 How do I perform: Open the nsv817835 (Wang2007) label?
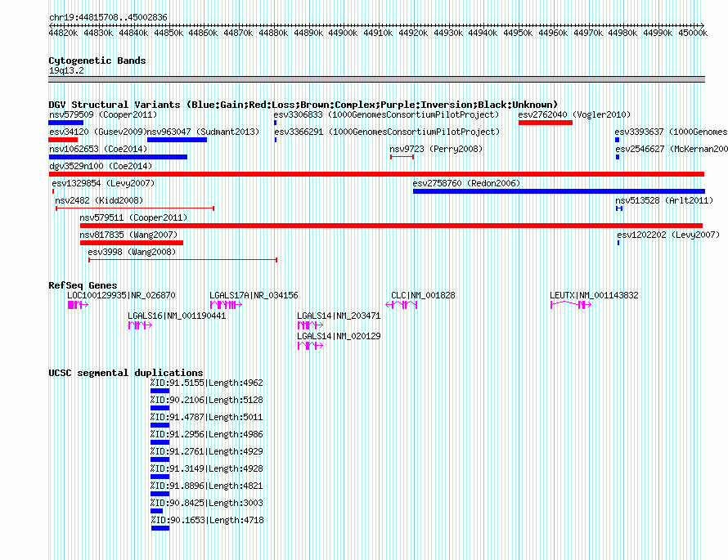(x=128, y=235)
